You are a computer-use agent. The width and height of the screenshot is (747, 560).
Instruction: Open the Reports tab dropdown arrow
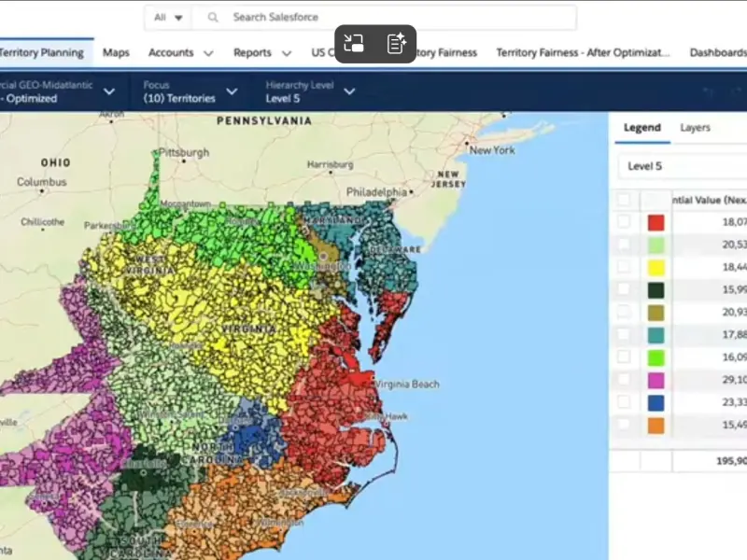286,54
